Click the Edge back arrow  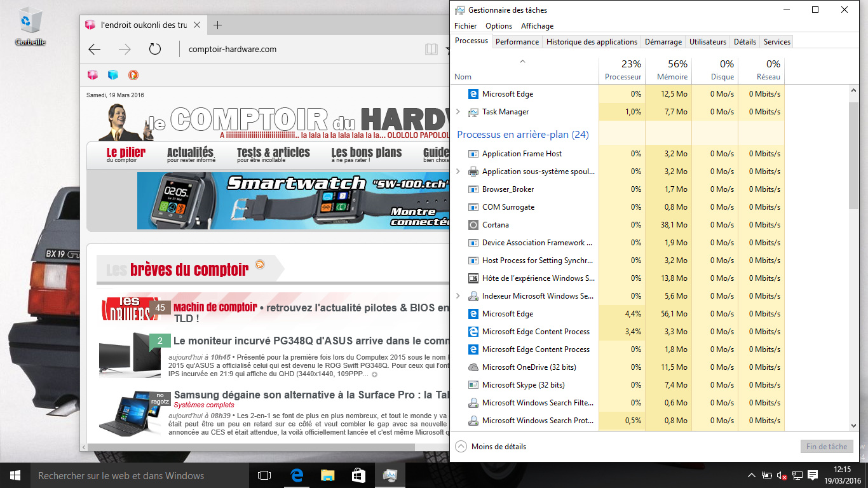click(95, 49)
